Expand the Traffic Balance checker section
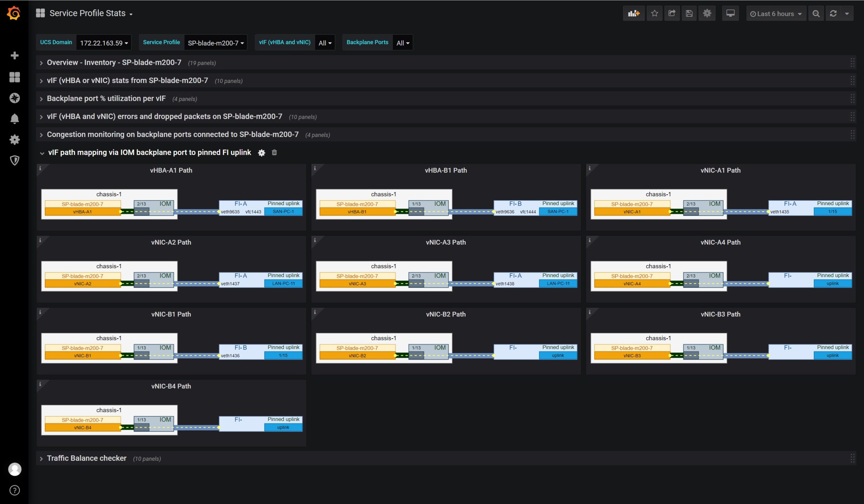 (x=86, y=458)
